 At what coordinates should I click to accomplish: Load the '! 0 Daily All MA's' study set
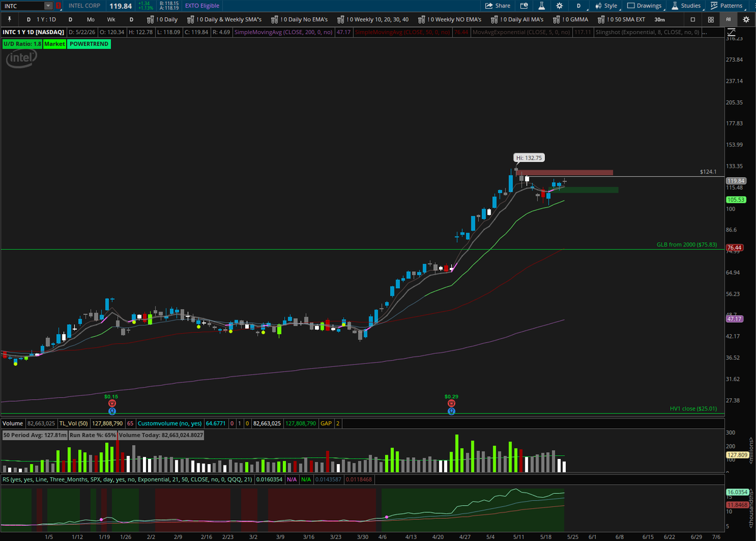(517, 20)
